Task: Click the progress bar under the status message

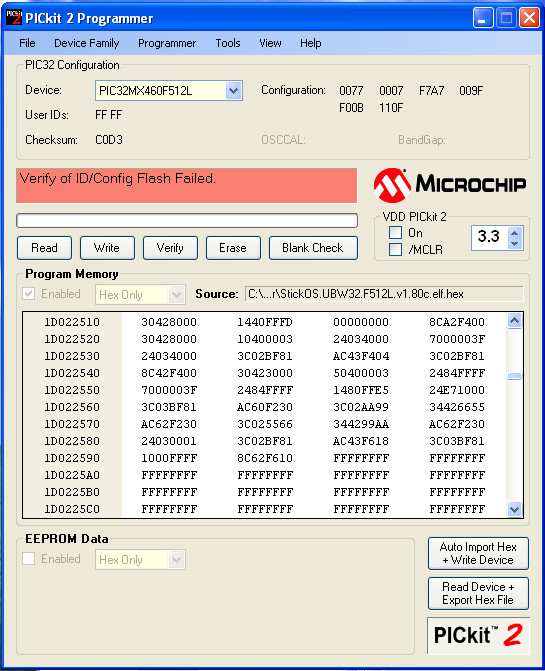Action: coord(187,220)
